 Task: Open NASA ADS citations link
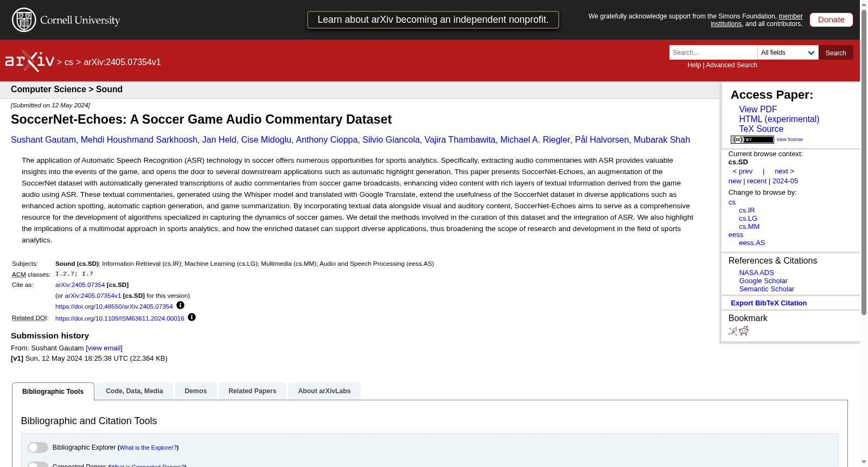(x=756, y=273)
